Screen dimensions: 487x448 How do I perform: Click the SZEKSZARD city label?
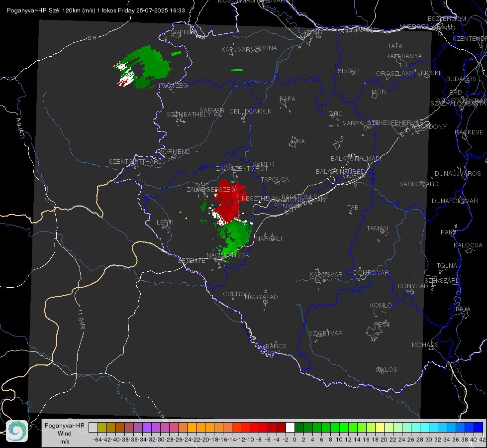[442, 281]
